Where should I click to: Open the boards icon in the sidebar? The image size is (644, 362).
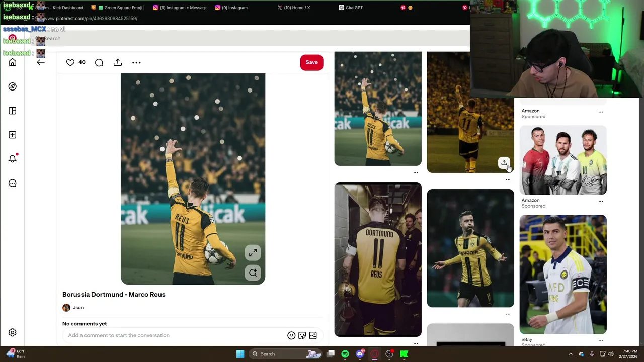pos(13,111)
